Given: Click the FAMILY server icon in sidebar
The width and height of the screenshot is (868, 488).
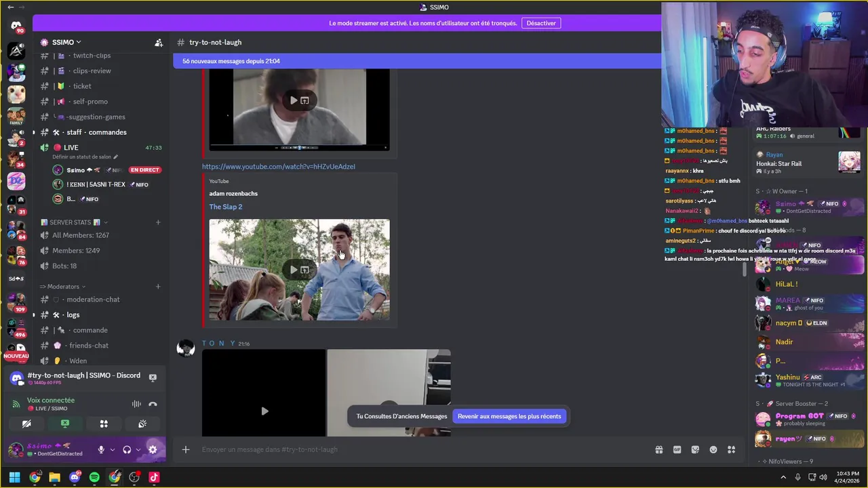Looking at the screenshot, I should (x=16, y=116).
